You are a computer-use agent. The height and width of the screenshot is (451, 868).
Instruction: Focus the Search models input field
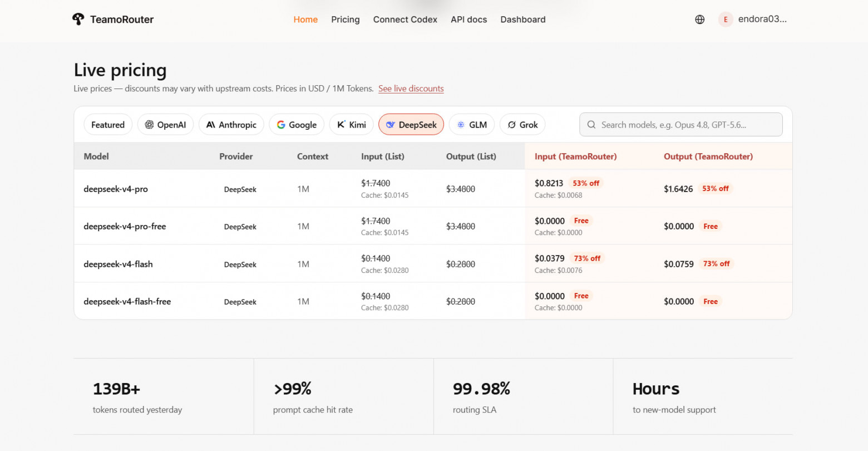pyautogui.click(x=681, y=125)
